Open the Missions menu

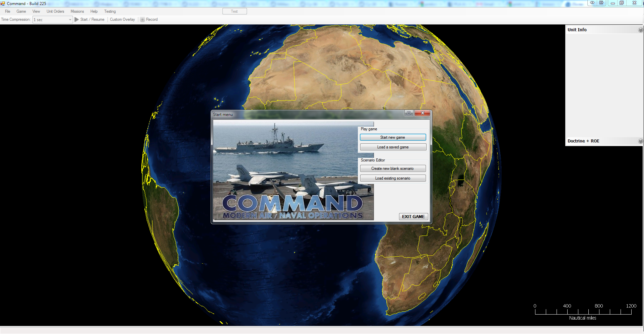click(77, 11)
